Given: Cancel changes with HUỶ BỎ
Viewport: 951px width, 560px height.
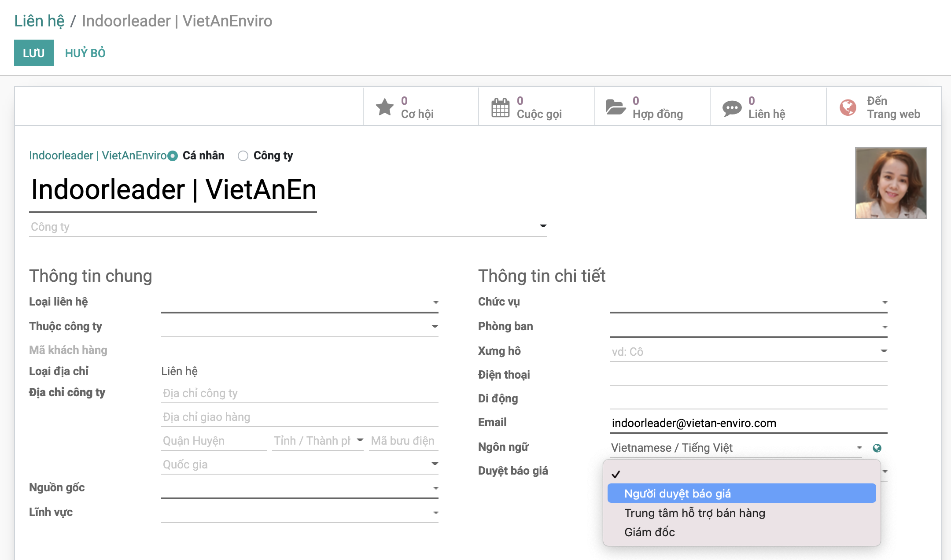Looking at the screenshot, I should click(85, 53).
